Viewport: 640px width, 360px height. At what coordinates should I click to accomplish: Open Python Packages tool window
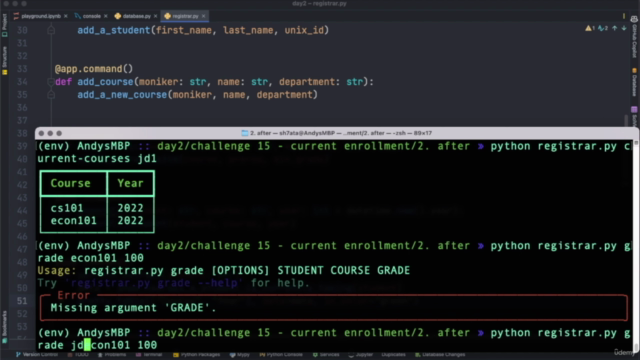pyautogui.click(x=197, y=355)
